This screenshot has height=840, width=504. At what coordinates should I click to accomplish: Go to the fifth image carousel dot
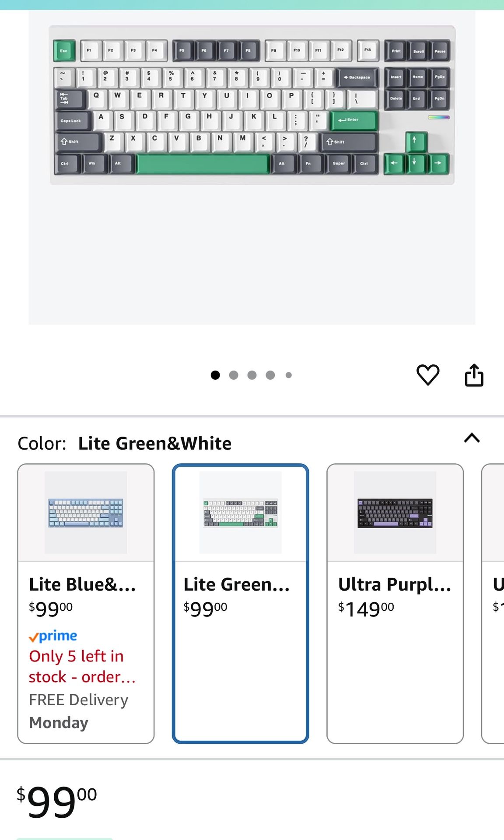[289, 375]
